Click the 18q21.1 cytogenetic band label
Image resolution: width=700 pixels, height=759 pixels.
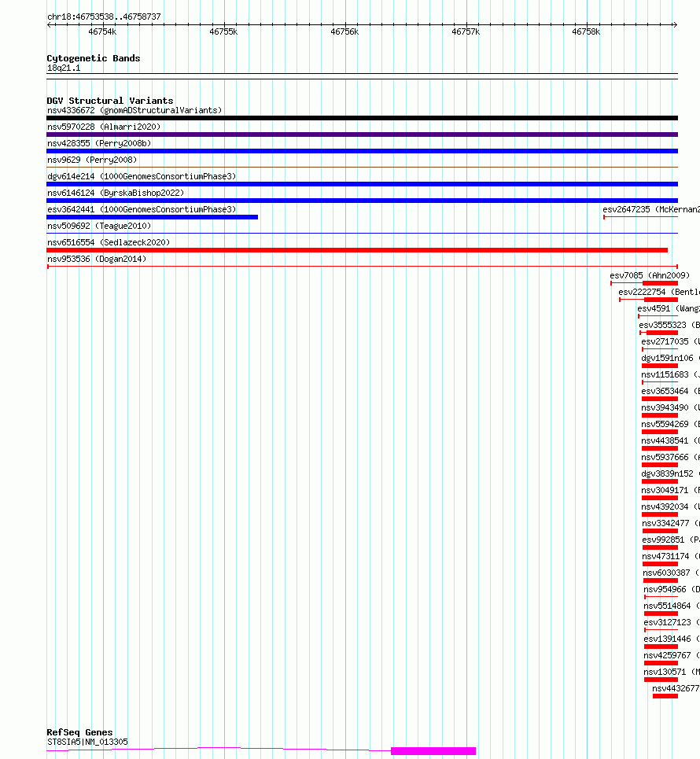tap(64, 68)
